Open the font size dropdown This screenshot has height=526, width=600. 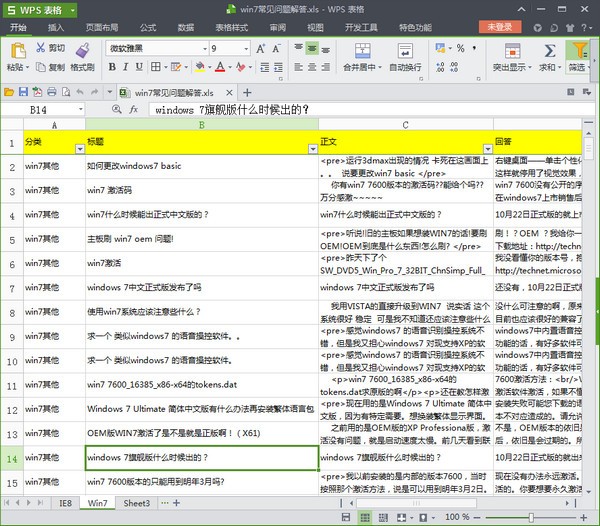pos(246,49)
